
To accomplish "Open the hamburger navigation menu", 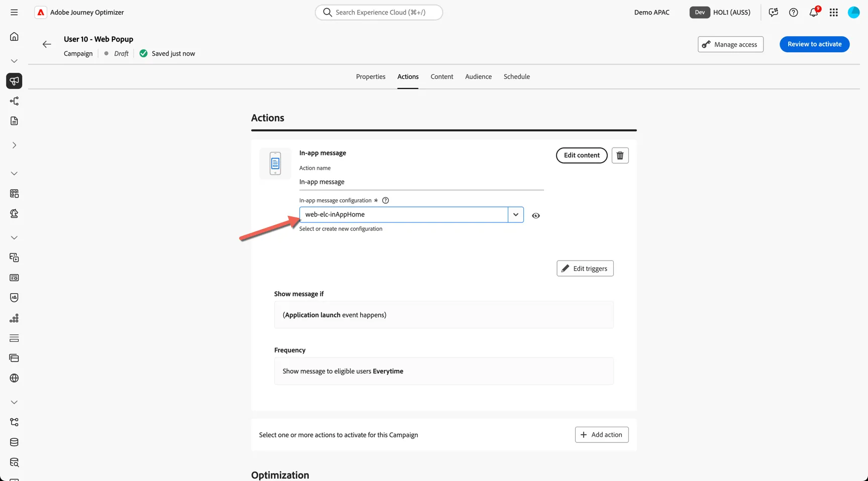I will [x=14, y=12].
